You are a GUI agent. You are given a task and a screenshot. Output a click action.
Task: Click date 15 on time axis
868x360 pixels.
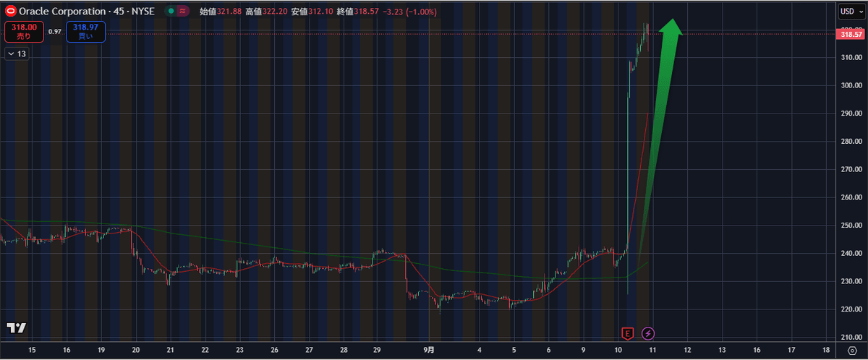pos(32,350)
